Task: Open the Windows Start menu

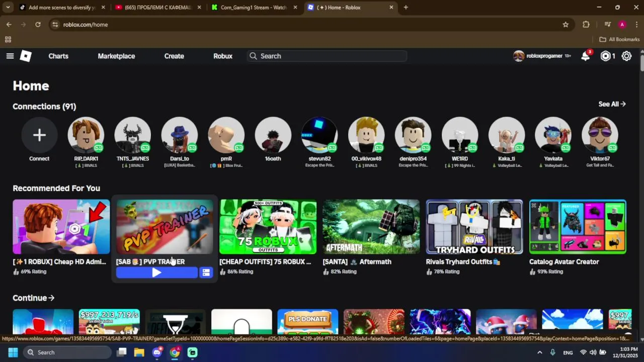Action: click(13, 352)
